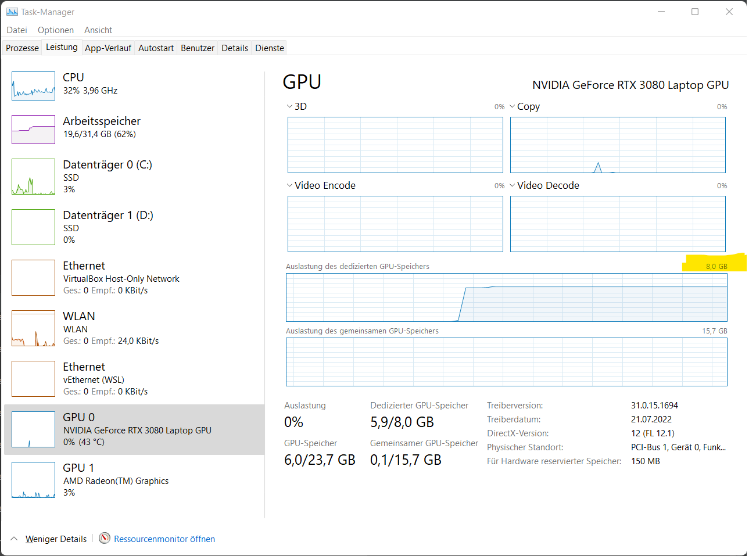Switch to the Dienste tab

pos(270,48)
